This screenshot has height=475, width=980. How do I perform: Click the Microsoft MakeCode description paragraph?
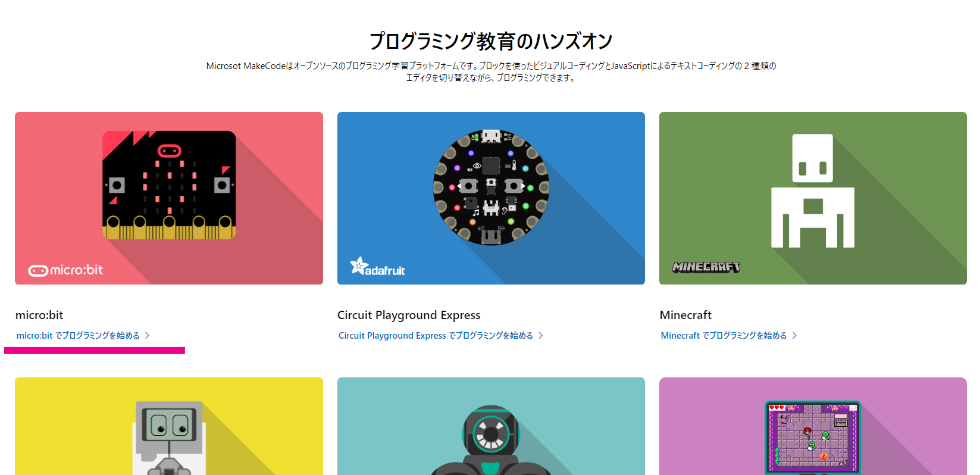(491, 71)
